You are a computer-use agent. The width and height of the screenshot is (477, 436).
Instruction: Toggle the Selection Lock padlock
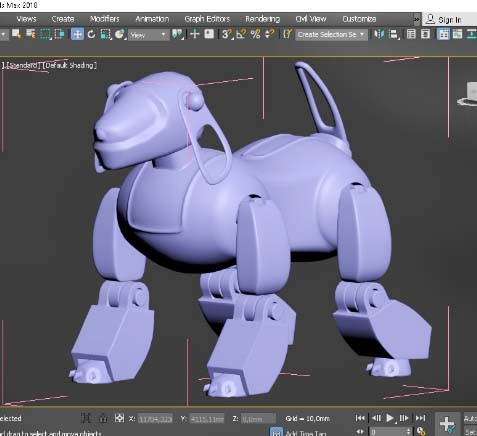[103, 418]
